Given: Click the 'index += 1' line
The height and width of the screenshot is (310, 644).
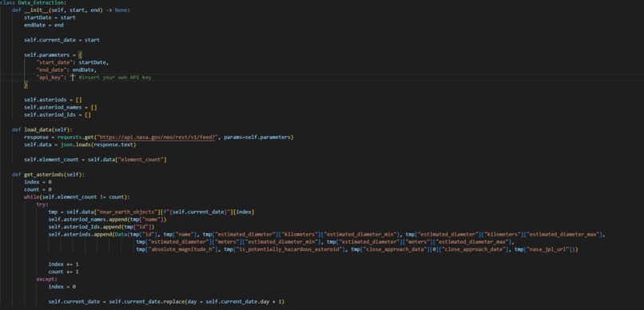Looking at the screenshot, I should pyautogui.click(x=64, y=264).
